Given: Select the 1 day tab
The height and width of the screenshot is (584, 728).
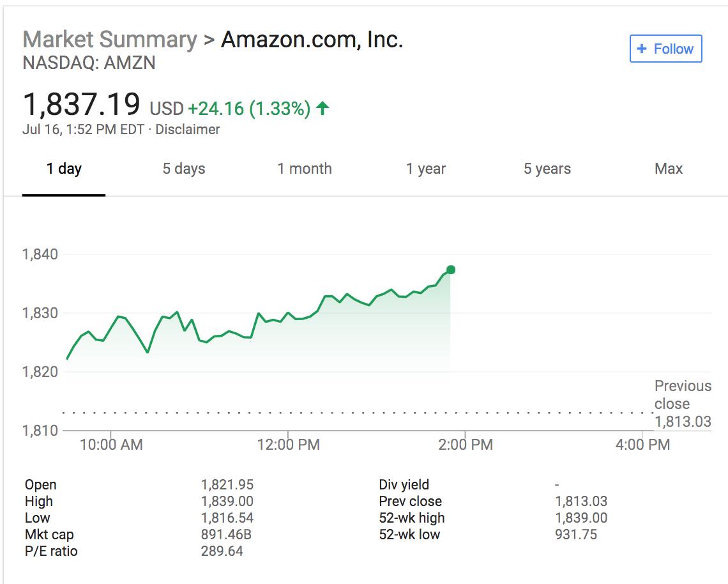Looking at the screenshot, I should [x=64, y=169].
